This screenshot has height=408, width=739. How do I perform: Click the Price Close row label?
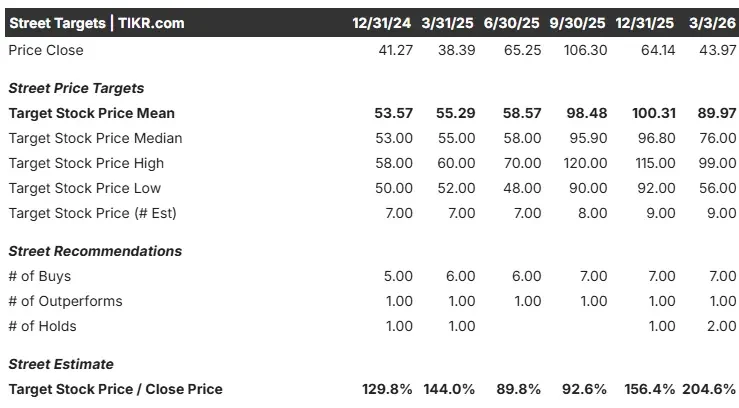pyautogui.click(x=46, y=50)
